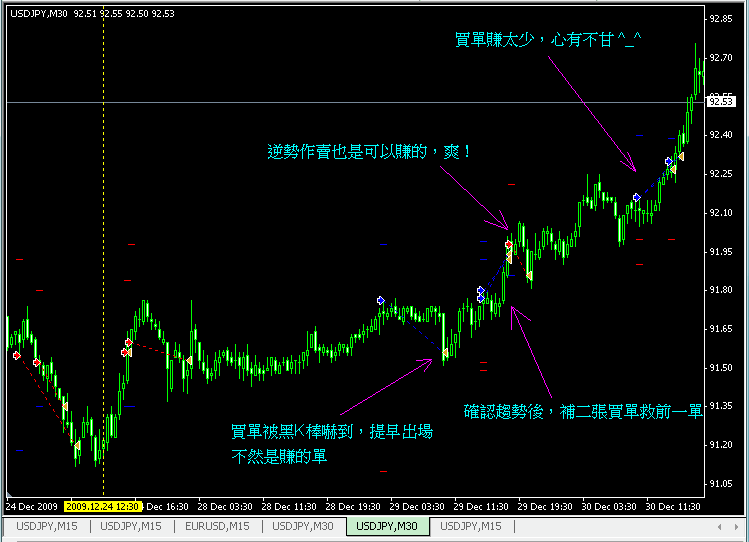Screen dimensions: 749x542
Task: Click the 29 Dec 11:30 time label
Action: pyautogui.click(x=481, y=506)
